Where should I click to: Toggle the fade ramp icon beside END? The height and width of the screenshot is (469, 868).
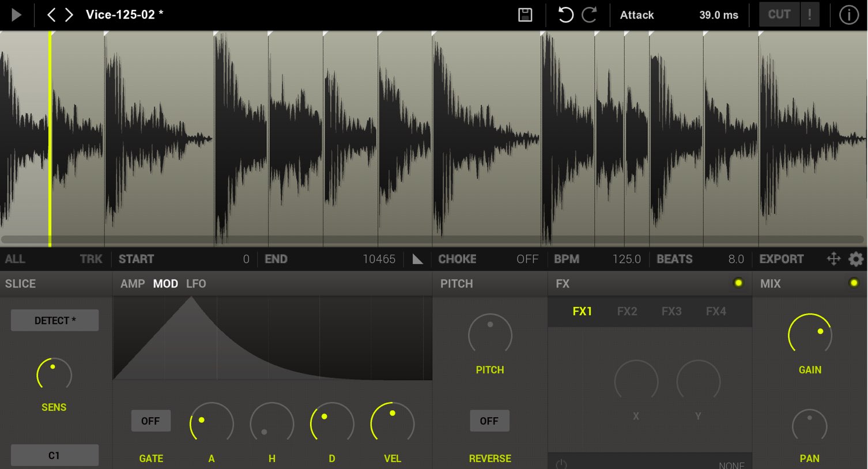pyautogui.click(x=418, y=259)
